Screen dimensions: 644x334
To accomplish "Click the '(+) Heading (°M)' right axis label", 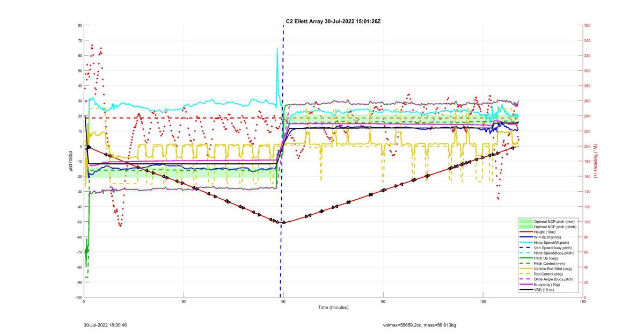I will [595, 161].
